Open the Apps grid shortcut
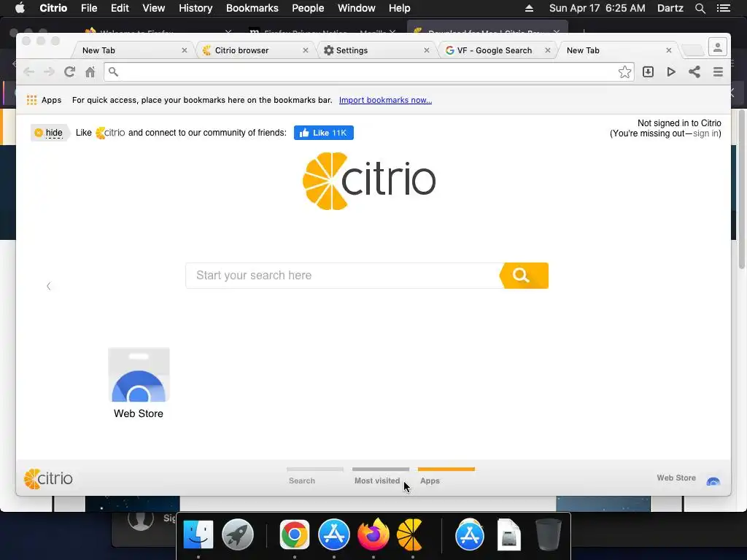Image resolution: width=747 pixels, height=560 pixels. tap(44, 100)
